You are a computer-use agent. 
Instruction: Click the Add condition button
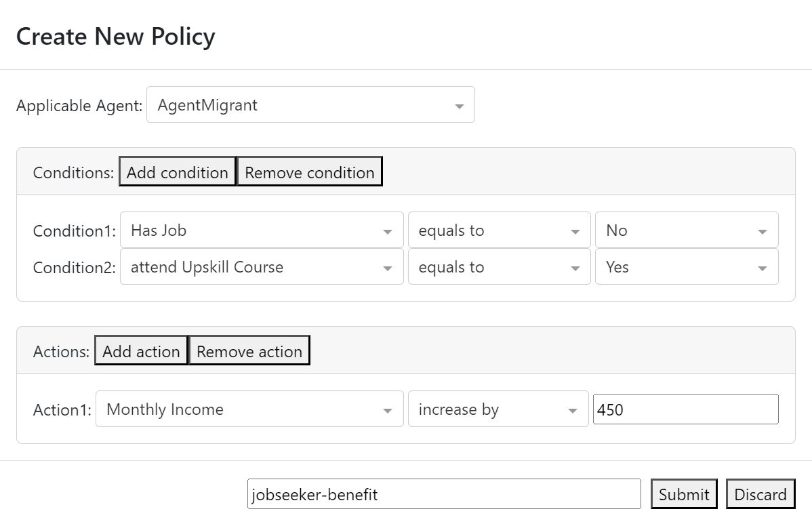(x=178, y=172)
